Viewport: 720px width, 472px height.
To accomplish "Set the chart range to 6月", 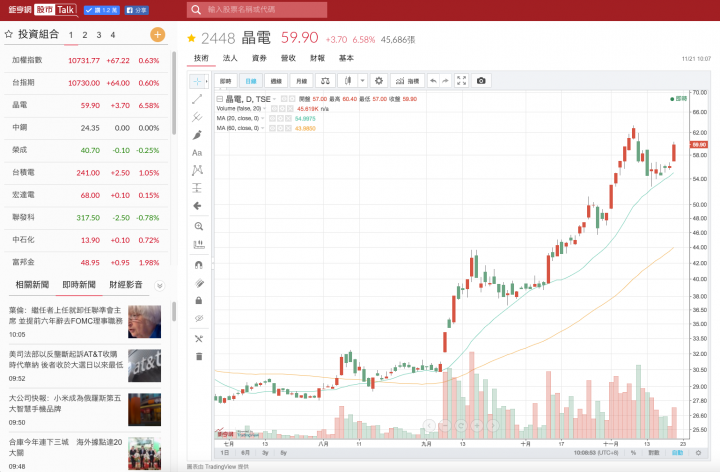I will tap(245, 453).
